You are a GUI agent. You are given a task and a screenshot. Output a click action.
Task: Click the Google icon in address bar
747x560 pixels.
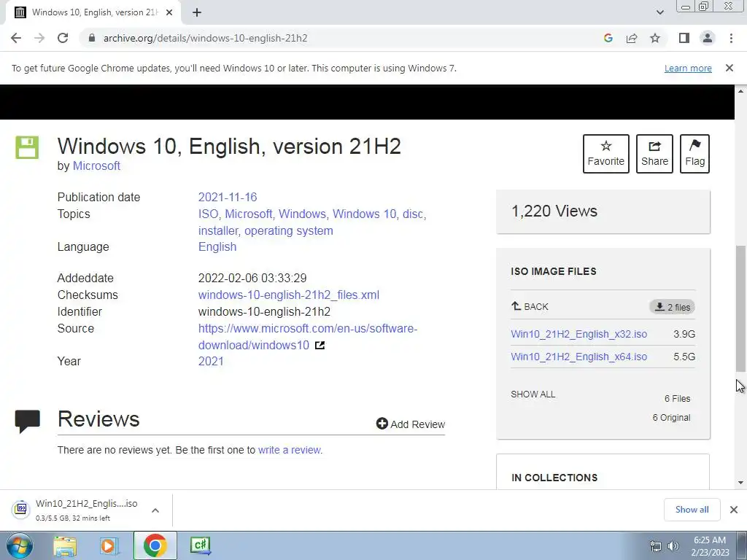coord(608,38)
